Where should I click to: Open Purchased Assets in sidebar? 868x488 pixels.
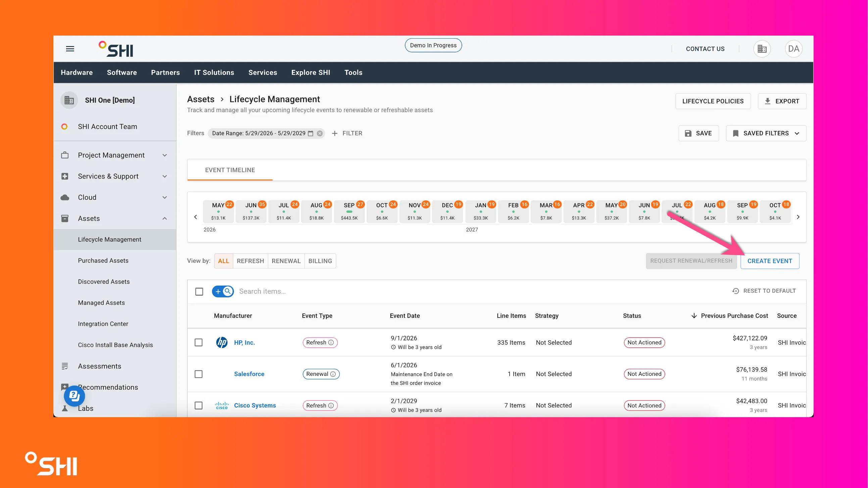pos(103,260)
